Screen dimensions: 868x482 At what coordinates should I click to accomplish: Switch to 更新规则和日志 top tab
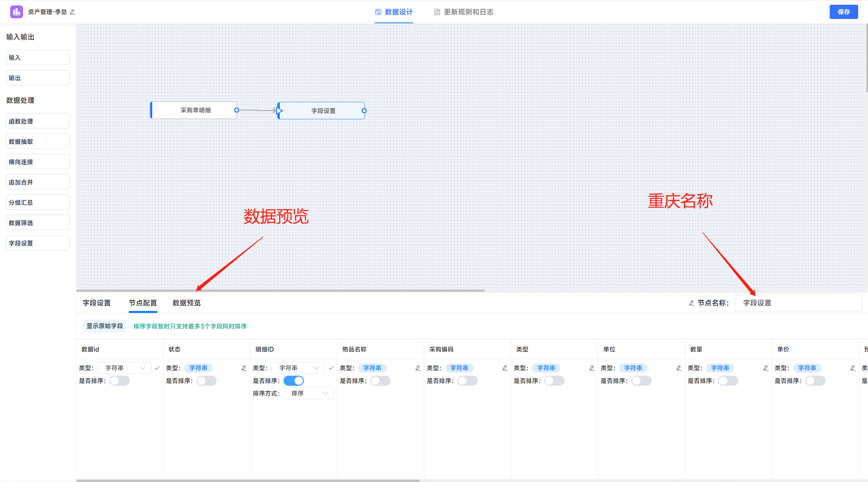(x=464, y=12)
